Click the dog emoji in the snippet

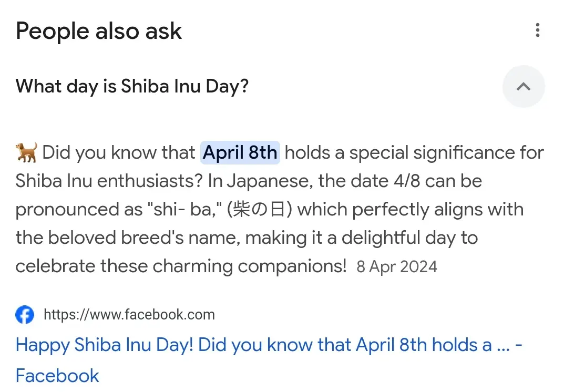pos(26,152)
